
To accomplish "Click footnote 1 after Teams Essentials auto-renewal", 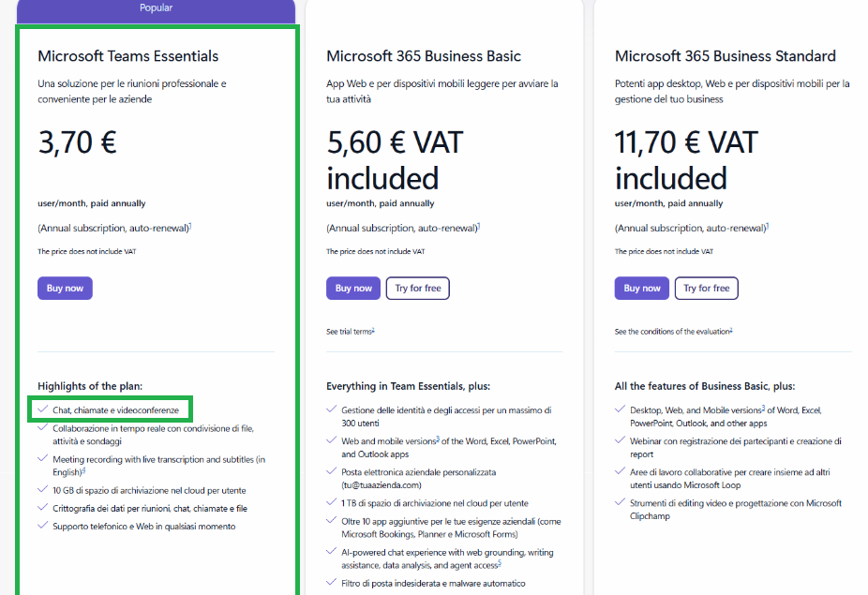I will coord(190,226).
